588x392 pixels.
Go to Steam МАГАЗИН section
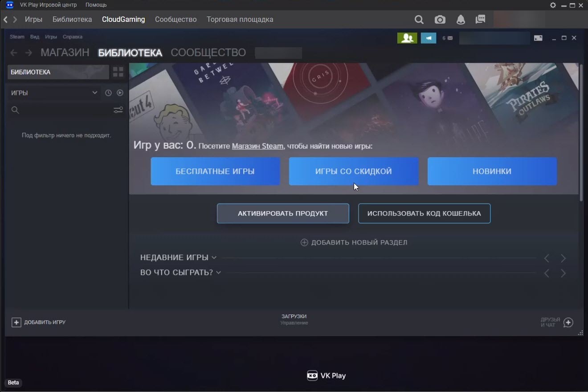pyautogui.click(x=65, y=53)
